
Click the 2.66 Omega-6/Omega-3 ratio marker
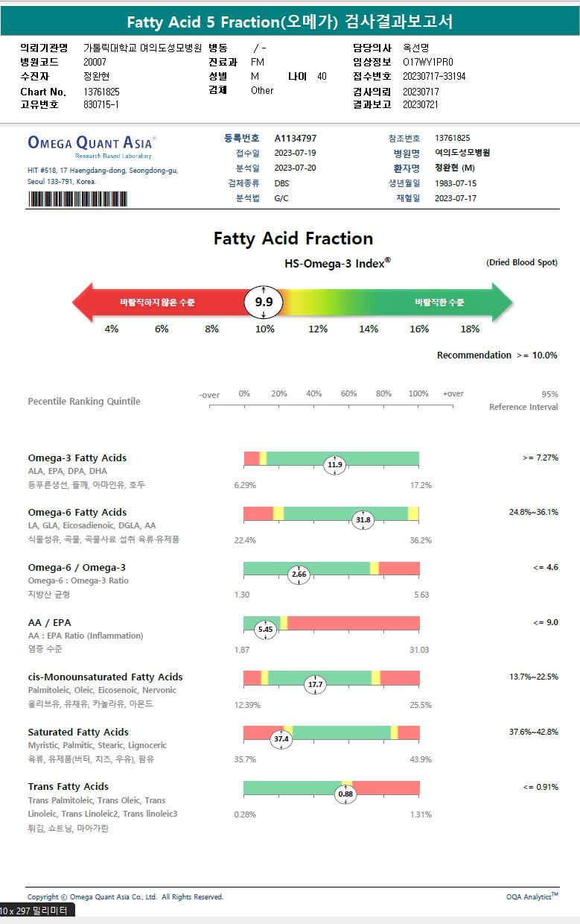click(299, 575)
